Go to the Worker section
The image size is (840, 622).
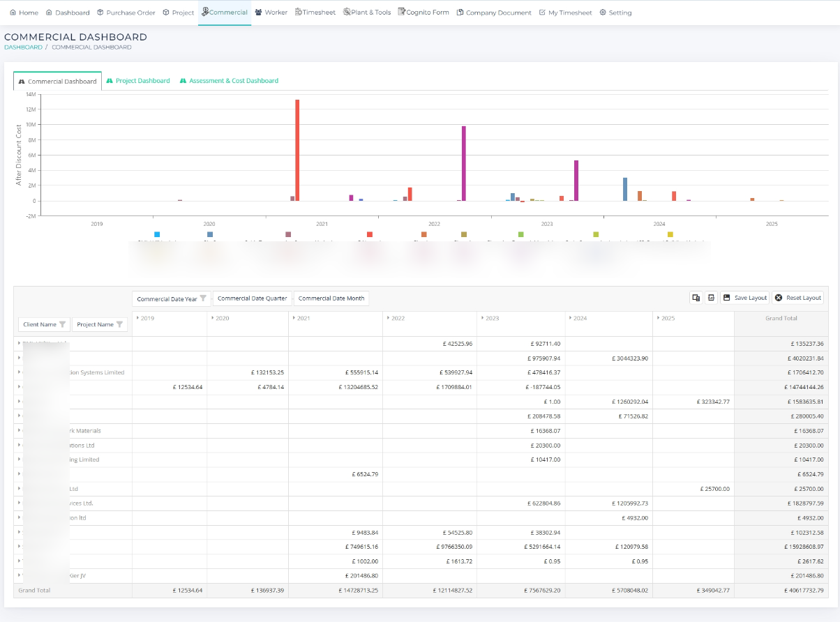tap(271, 13)
